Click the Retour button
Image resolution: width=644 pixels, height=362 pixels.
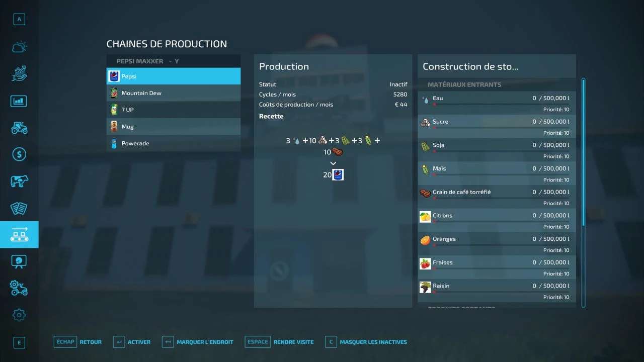click(x=78, y=342)
